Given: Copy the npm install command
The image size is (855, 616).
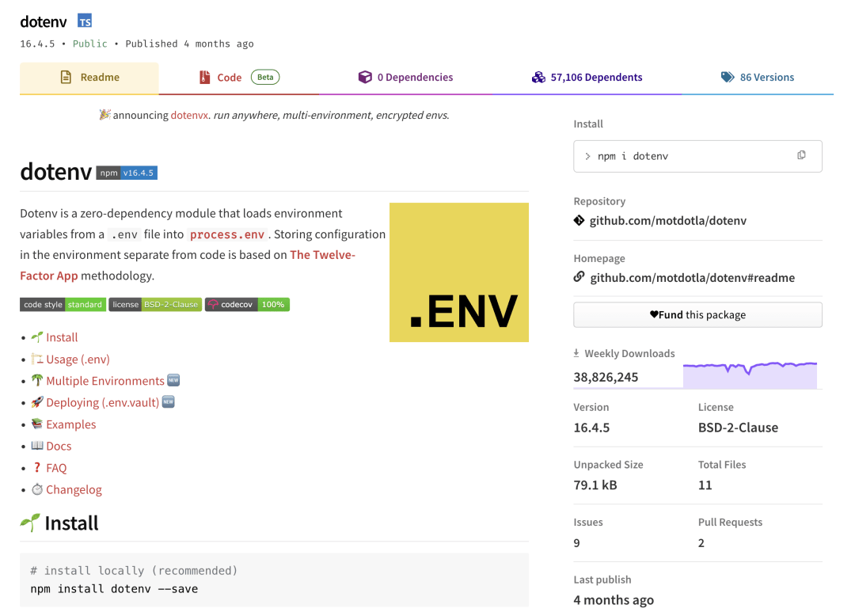Looking at the screenshot, I should coord(801,156).
